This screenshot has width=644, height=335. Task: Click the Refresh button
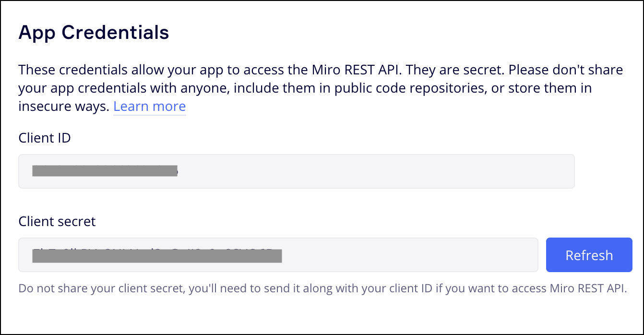(589, 255)
